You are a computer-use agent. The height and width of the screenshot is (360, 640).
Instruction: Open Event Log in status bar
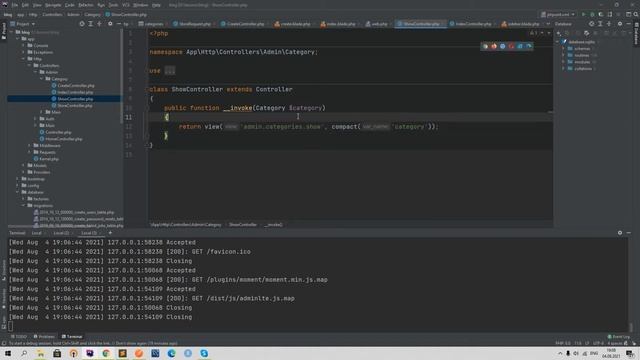[619, 337]
